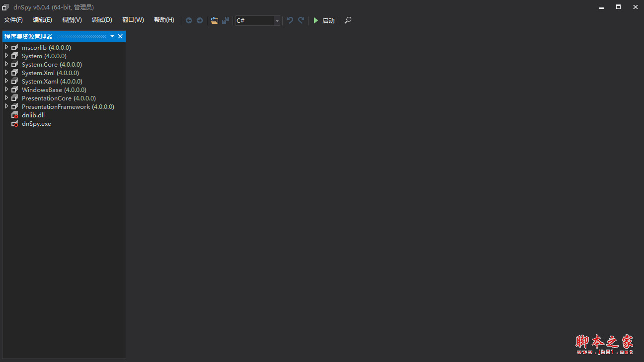
Task: Click the dnlib.dll error file icon
Action: tap(15, 115)
